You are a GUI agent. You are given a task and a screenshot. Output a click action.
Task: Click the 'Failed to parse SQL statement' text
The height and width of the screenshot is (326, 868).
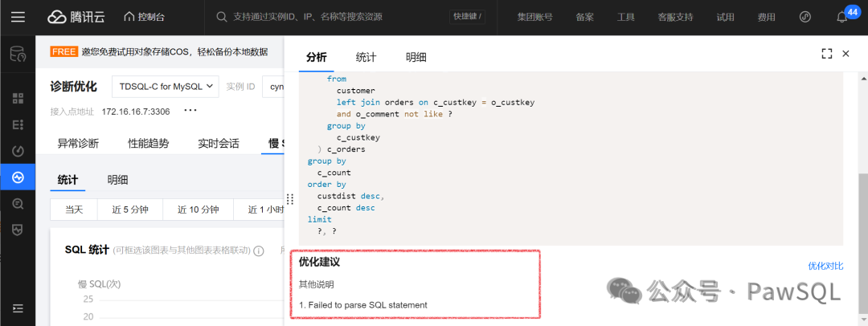coord(367,305)
